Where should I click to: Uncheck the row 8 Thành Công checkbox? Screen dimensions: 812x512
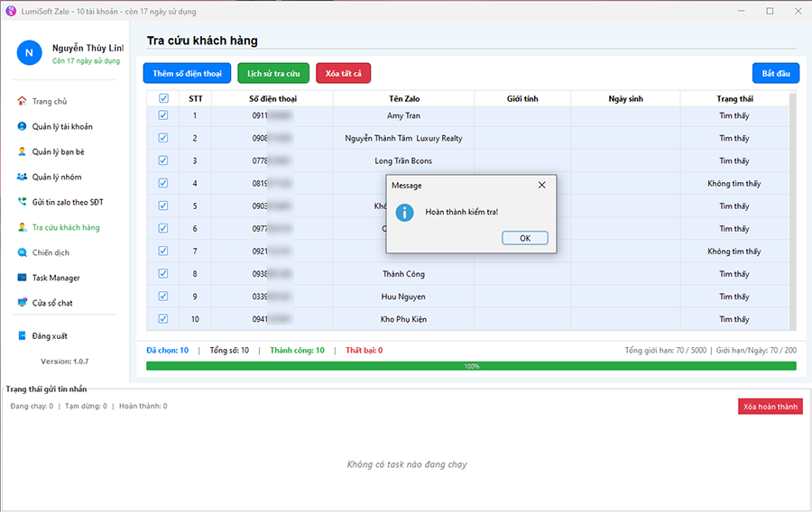pyautogui.click(x=163, y=273)
